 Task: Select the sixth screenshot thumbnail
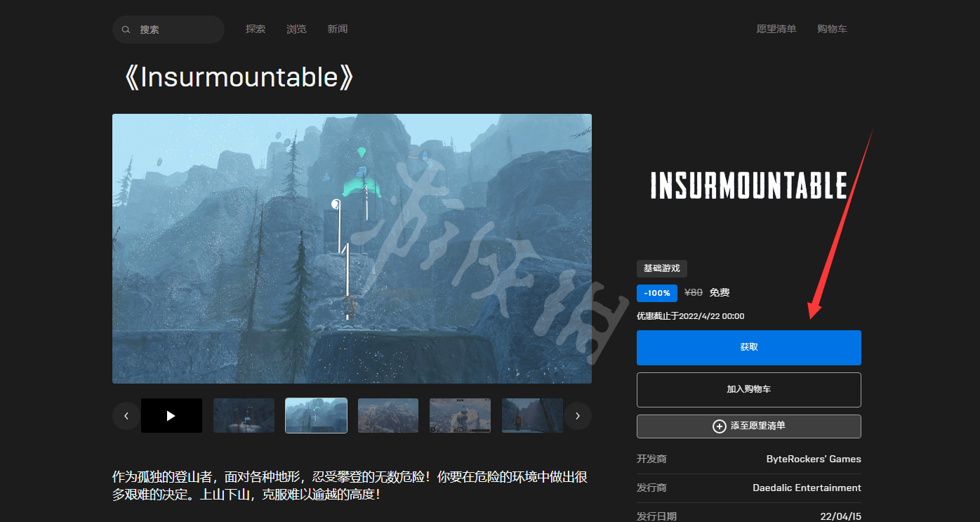(532, 416)
